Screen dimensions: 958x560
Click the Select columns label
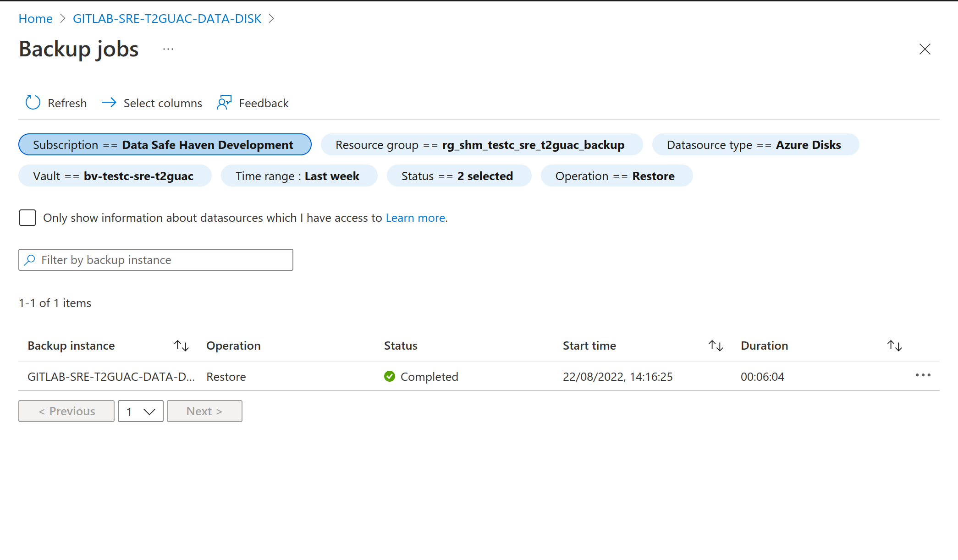[x=163, y=103]
